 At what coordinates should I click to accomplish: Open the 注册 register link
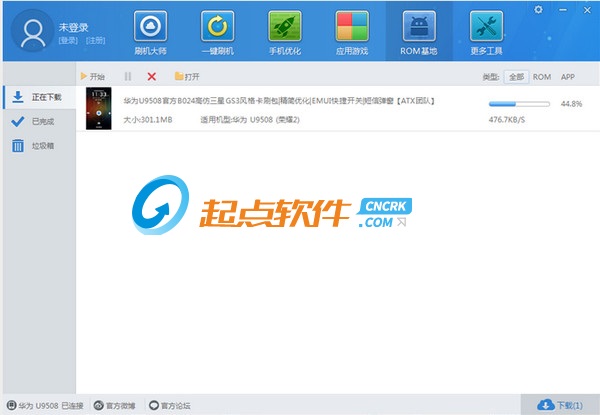click(x=95, y=41)
